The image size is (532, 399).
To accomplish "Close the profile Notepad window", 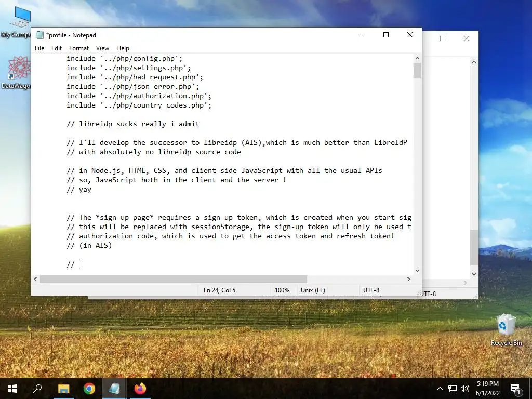I will click(x=409, y=35).
